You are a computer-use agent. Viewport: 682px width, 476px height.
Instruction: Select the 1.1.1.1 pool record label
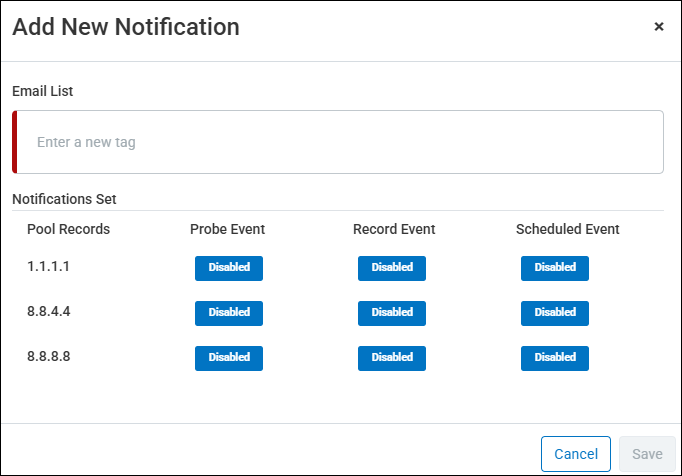[48, 266]
